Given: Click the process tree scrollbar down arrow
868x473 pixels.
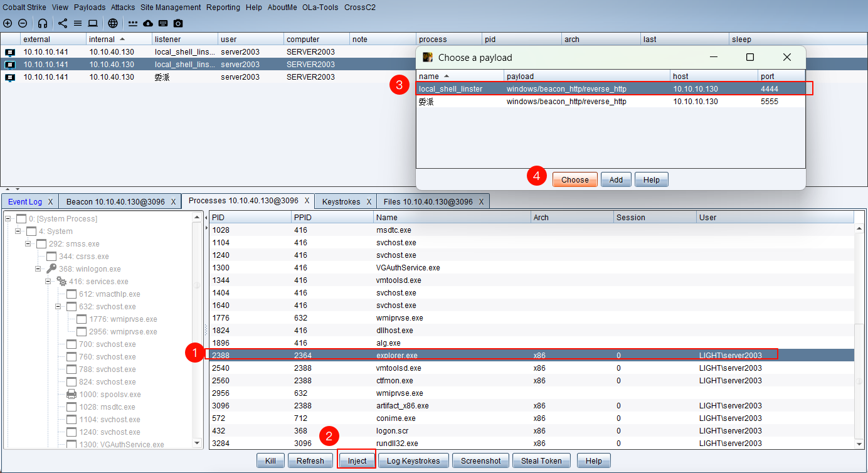Looking at the screenshot, I should point(197,443).
